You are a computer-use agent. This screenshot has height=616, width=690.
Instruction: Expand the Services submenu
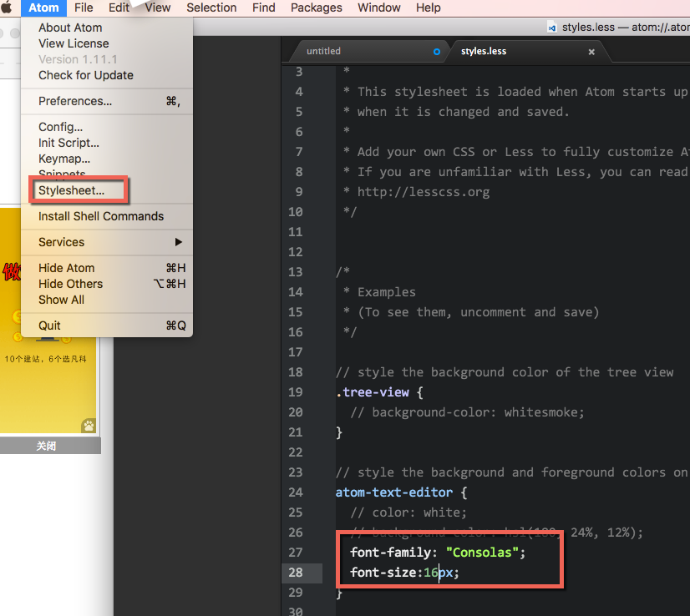click(x=107, y=242)
